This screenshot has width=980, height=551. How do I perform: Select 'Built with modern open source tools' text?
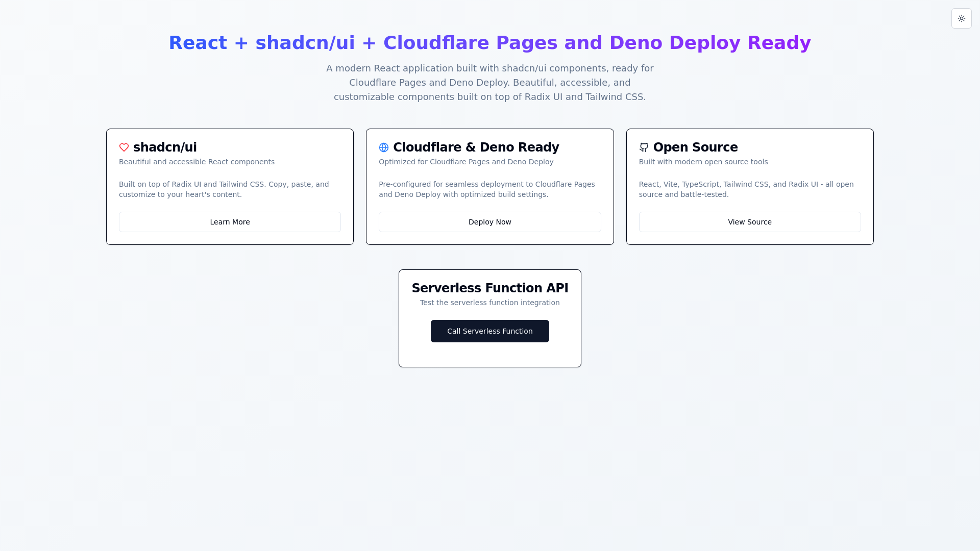tap(703, 162)
